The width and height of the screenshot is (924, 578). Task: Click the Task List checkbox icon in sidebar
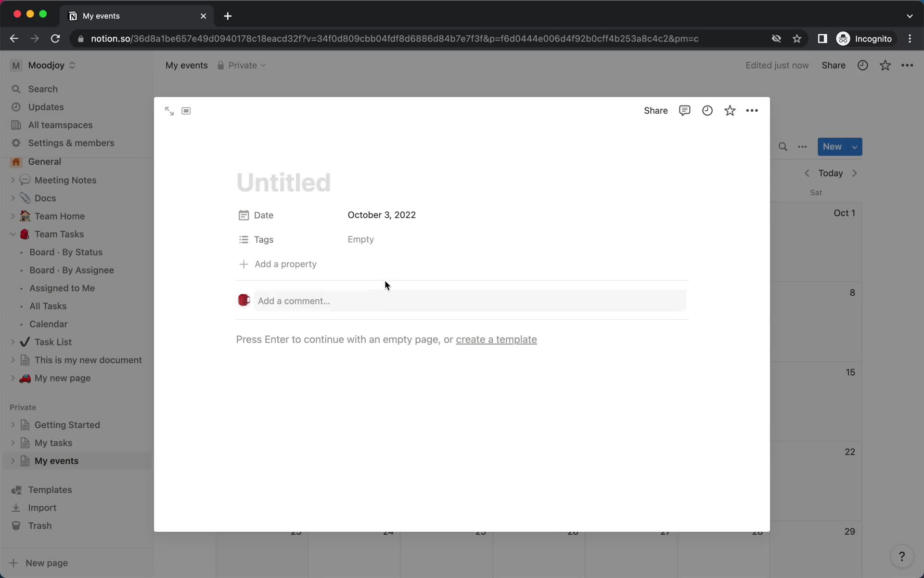click(x=25, y=342)
